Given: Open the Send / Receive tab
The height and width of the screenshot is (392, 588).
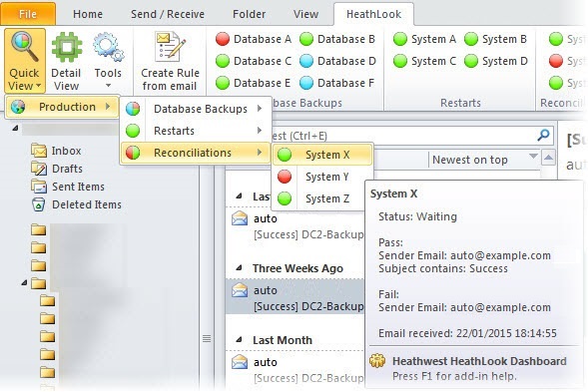Looking at the screenshot, I should (168, 14).
